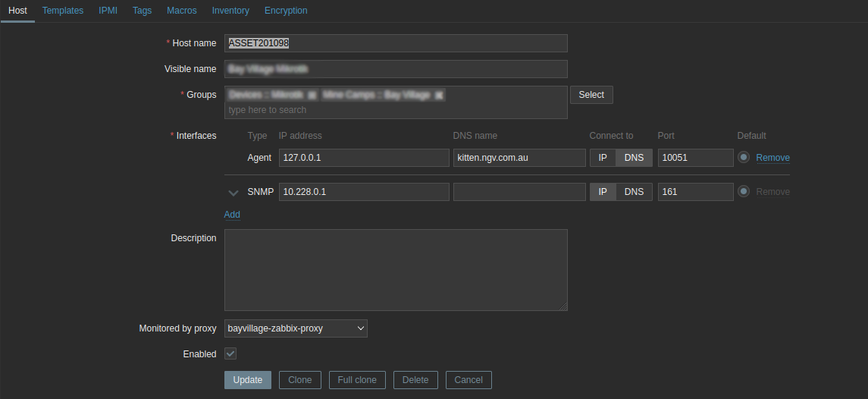Switch to the Inventory tab

coord(230,11)
